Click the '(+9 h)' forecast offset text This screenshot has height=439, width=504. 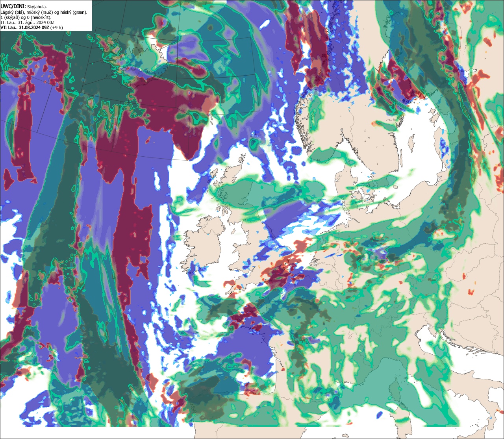(56, 28)
